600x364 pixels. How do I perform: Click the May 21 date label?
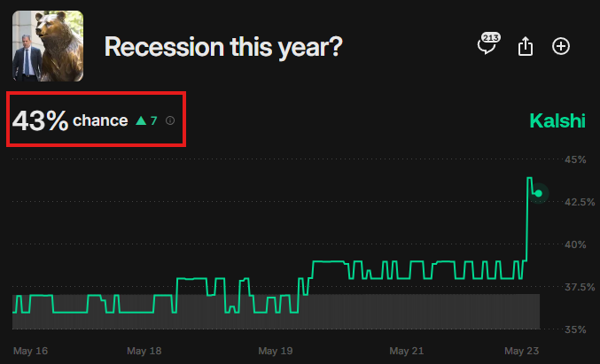point(407,351)
